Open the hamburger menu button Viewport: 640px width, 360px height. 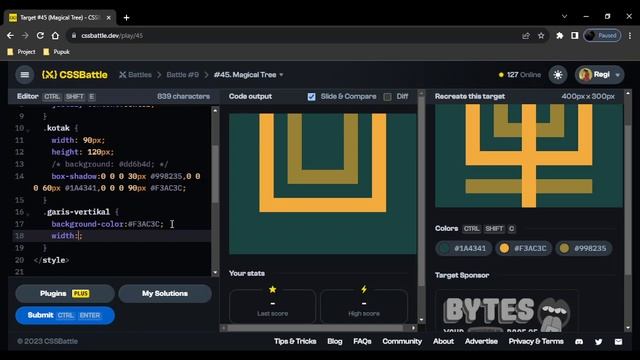pos(24,75)
